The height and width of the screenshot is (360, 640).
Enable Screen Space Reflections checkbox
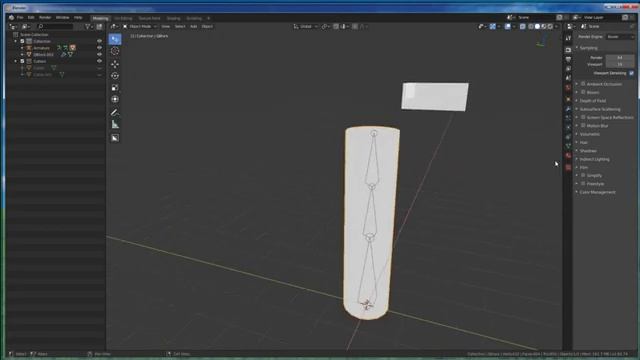583,117
